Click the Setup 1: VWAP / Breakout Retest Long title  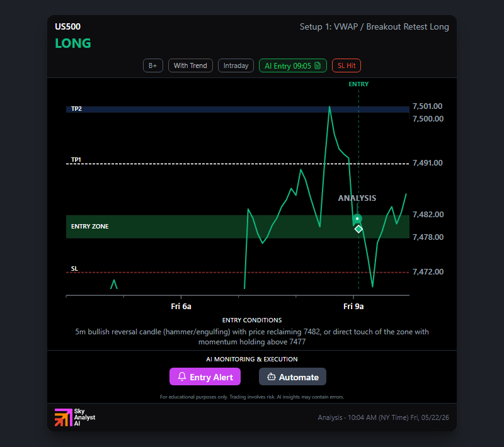click(x=374, y=26)
